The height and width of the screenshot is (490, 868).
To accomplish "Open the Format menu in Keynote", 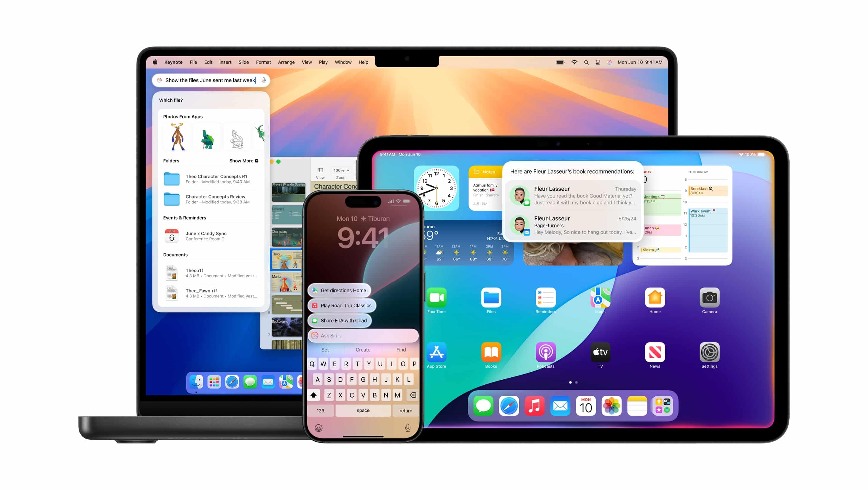I will pyautogui.click(x=263, y=62).
